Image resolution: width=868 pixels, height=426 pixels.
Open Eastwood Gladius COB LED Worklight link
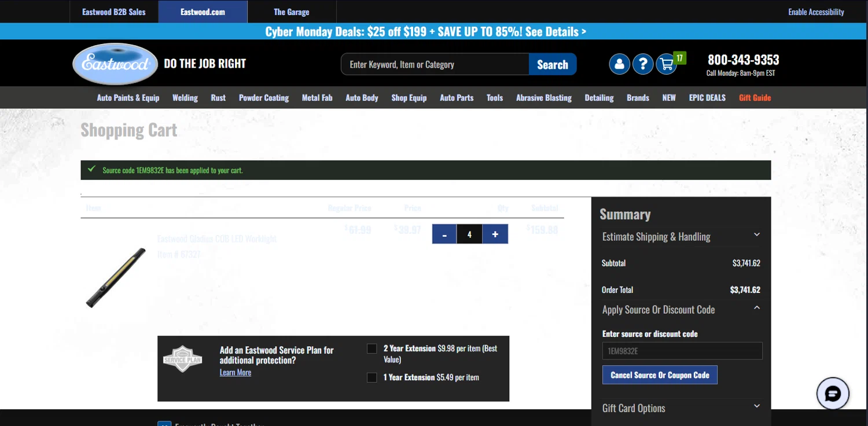(x=217, y=238)
